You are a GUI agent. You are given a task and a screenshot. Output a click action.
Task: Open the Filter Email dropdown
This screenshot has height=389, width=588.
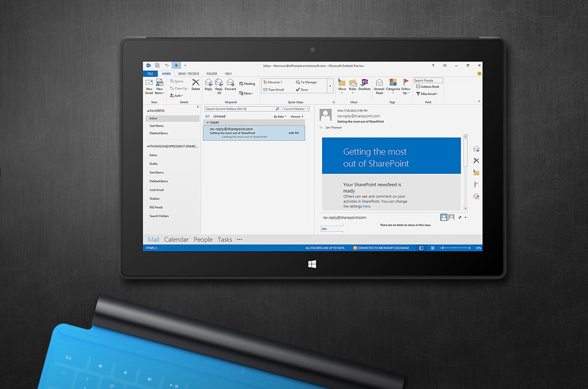(x=427, y=94)
